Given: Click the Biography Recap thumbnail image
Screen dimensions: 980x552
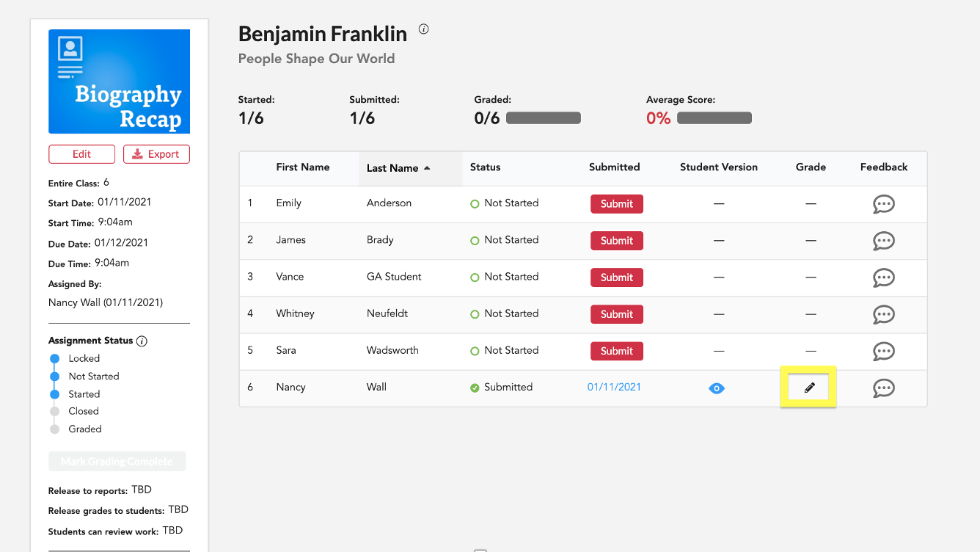Looking at the screenshot, I should coord(119,81).
